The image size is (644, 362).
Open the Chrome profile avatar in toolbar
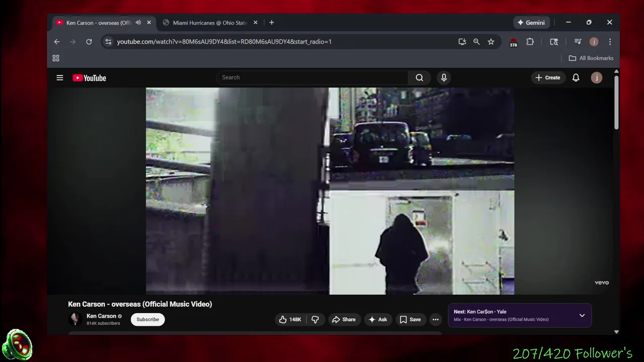pyautogui.click(x=594, y=42)
